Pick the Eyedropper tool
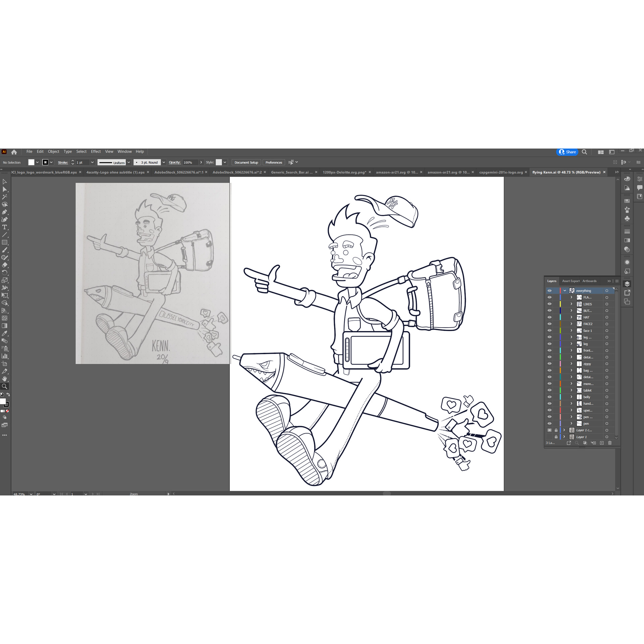 pyautogui.click(x=5, y=333)
